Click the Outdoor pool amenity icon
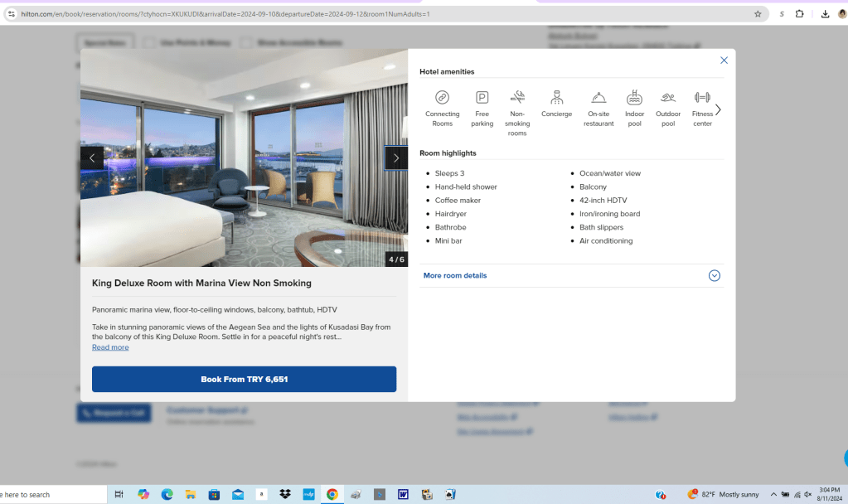The width and height of the screenshot is (848, 504). click(668, 97)
